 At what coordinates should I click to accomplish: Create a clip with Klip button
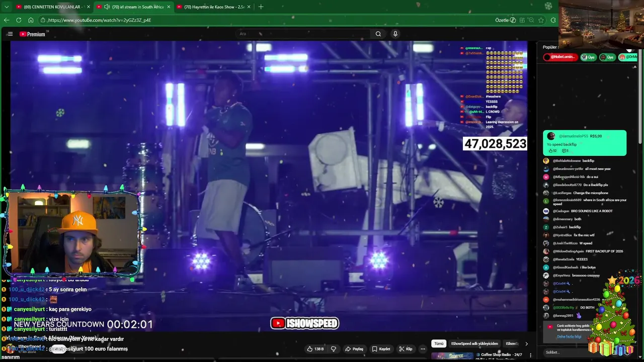click(x=406, y=349)
